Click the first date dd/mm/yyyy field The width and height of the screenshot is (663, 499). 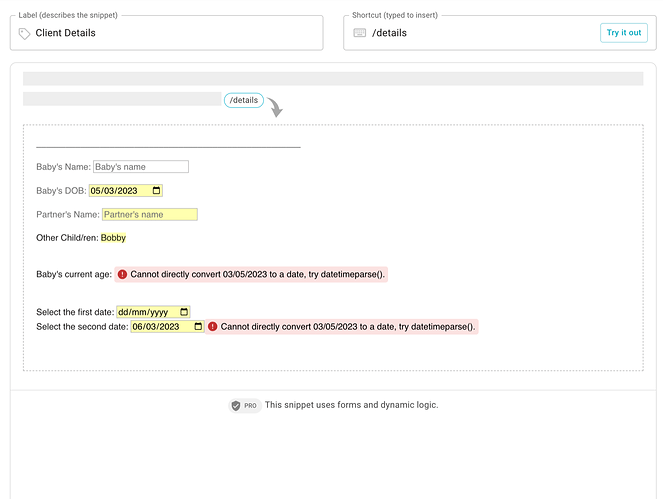[153, 312]
